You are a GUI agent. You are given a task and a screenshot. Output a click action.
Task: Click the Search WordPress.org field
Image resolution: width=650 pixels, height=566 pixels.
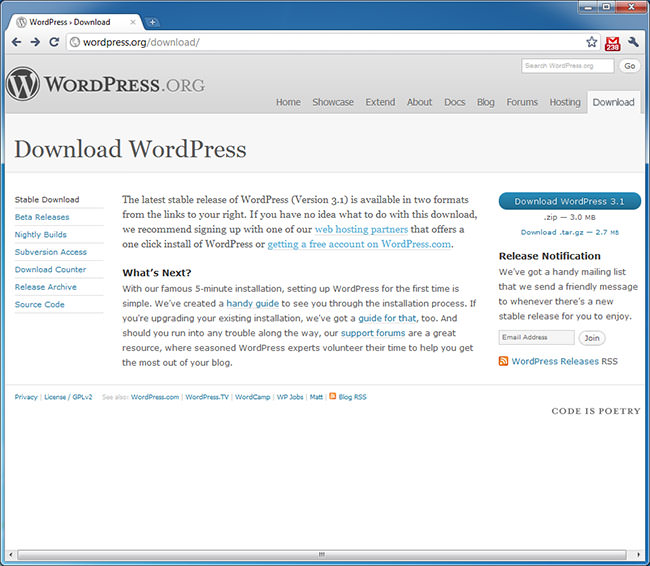(568, 66)
